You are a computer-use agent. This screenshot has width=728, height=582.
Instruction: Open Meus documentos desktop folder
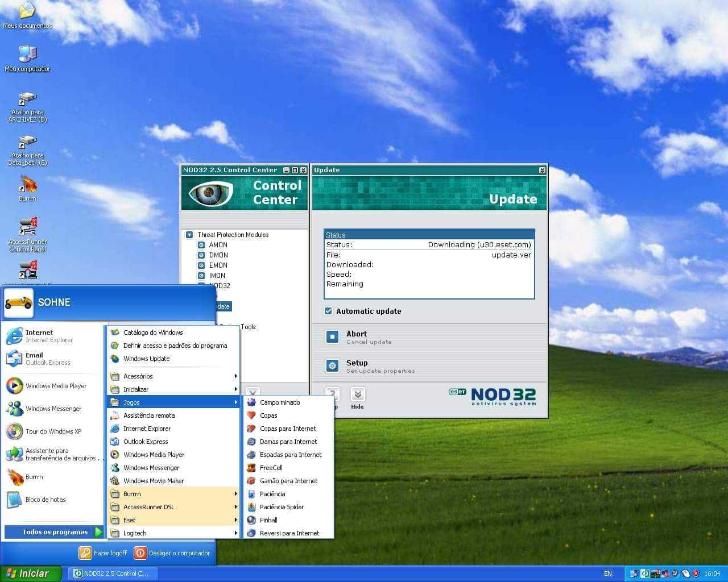point(27,16)
